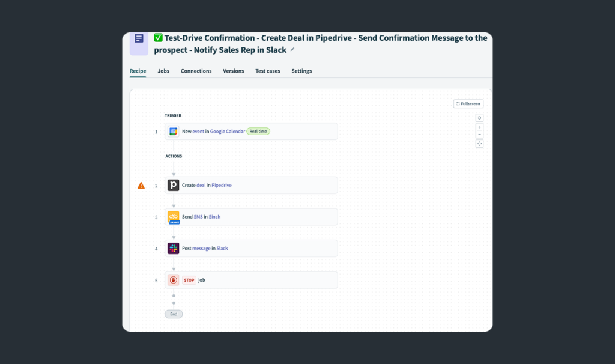615x364 pixels.
Task: Click the step number 2
Action: [x=156, y=186]
